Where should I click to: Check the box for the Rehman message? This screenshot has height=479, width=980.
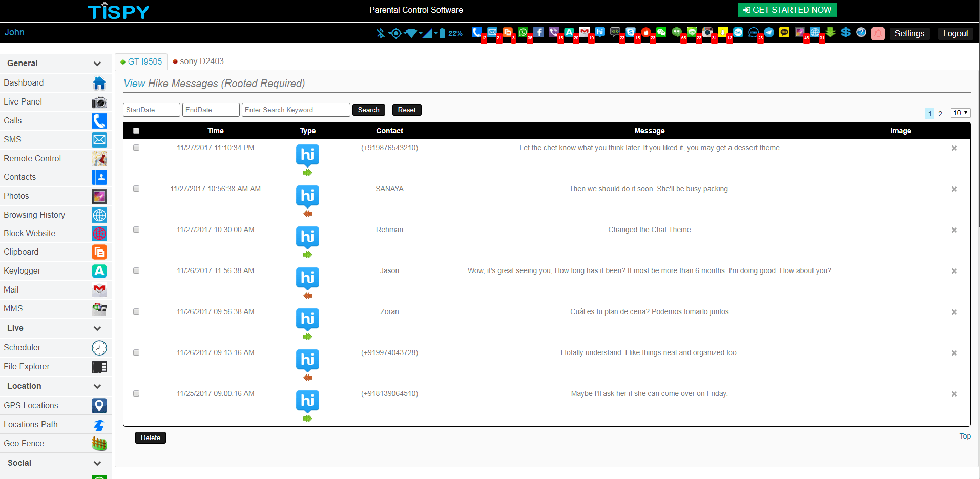coord(136,230)
